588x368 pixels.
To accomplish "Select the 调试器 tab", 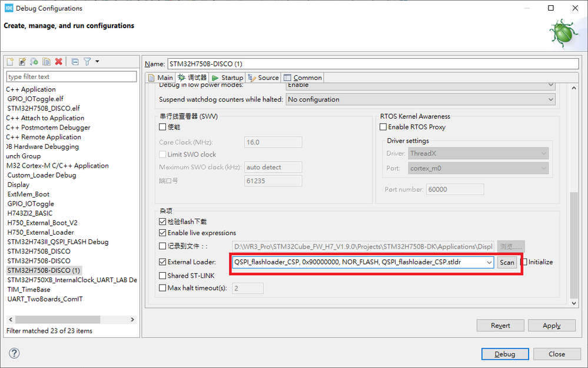I will click(192, 78).
